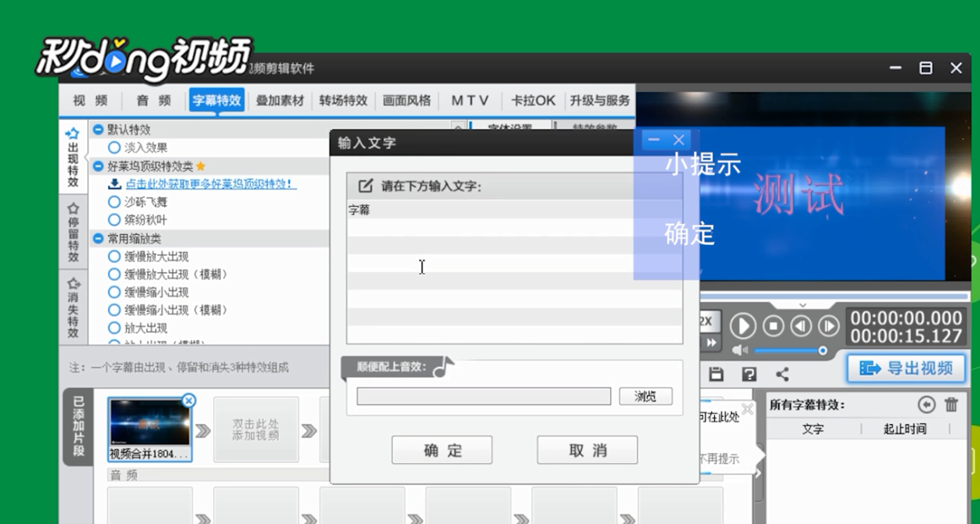Screen dimensions: 980x524
Task: Click the sound effect file path field
Action: tap(484, 396)
